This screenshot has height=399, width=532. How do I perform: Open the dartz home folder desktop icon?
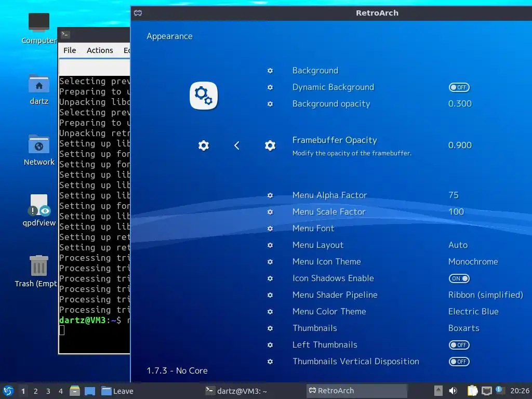pyautogui.click(x=39, y=89)
